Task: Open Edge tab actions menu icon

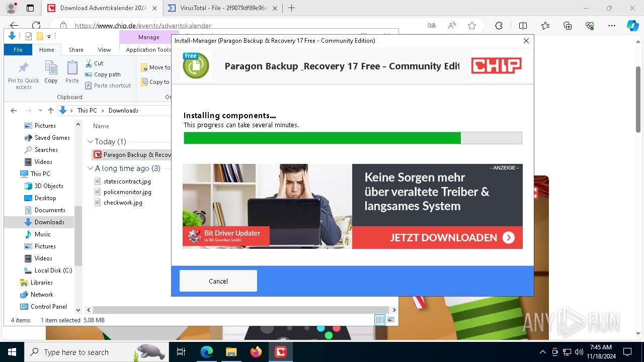Action: tap(30, 8)
